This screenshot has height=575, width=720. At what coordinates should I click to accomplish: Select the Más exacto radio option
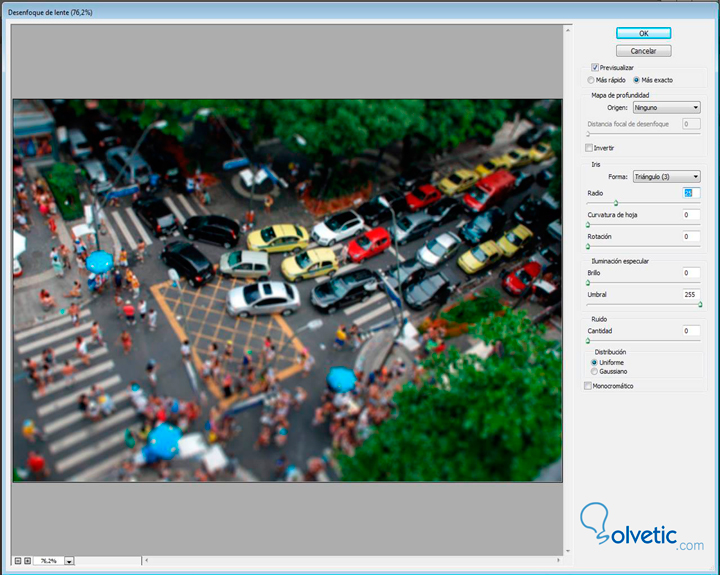coord(636,80)
